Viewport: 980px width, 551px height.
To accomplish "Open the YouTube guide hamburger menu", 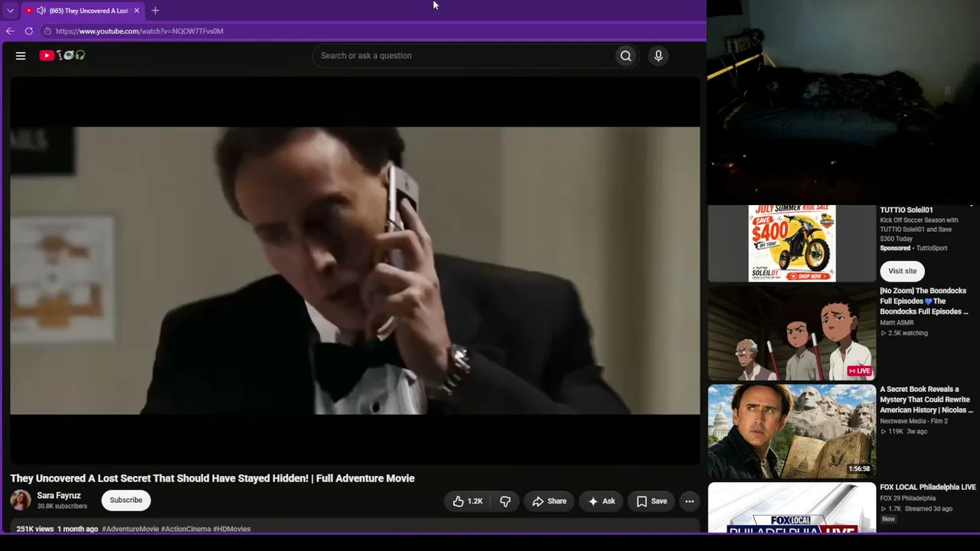I will [x=21, y=55].
